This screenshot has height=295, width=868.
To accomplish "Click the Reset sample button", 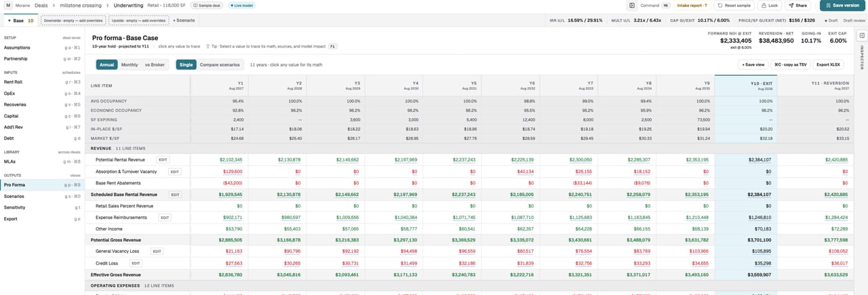I will pos(735,5).
